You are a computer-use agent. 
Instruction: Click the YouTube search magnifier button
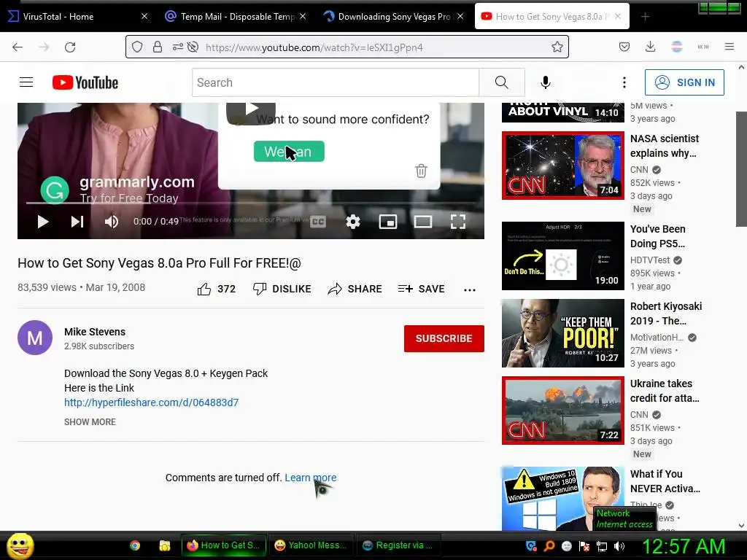click(502, 82)
